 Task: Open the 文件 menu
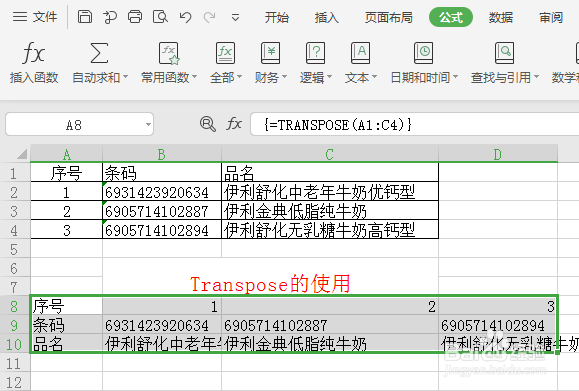35,17
